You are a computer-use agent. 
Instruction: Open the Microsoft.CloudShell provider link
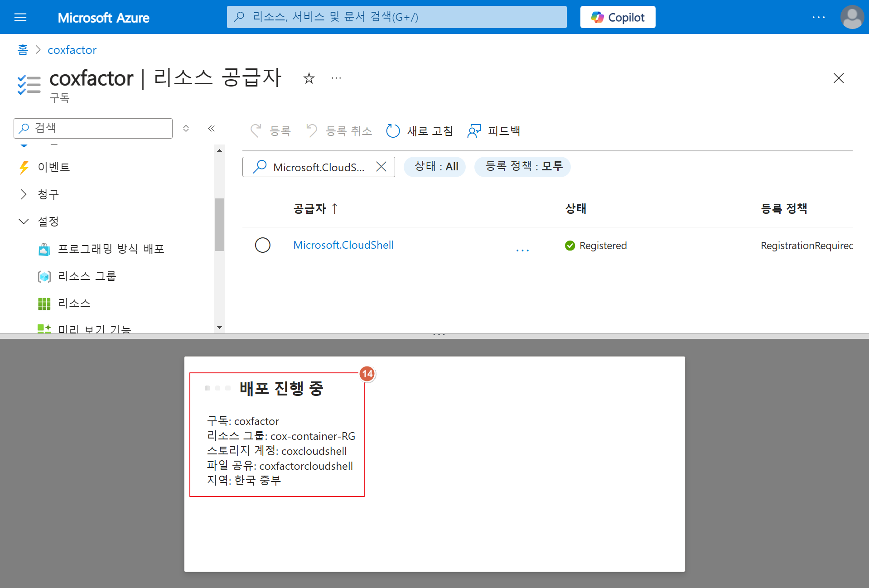click(343, 245)
